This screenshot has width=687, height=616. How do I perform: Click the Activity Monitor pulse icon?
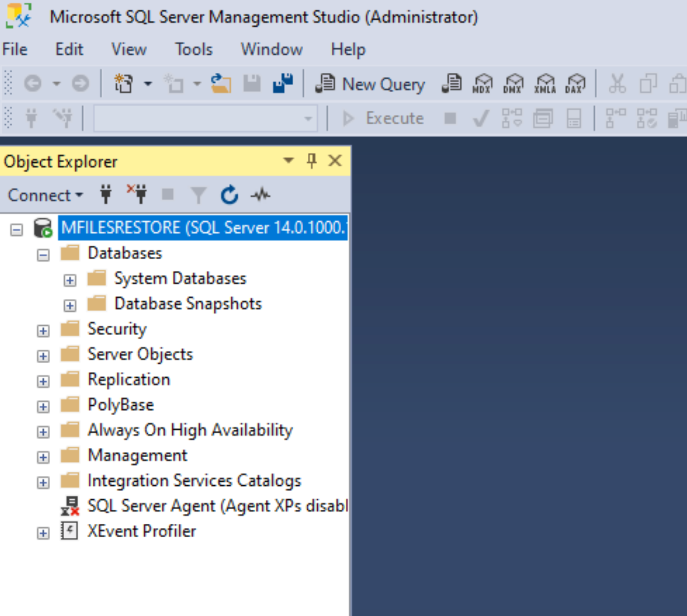[261, 195]
